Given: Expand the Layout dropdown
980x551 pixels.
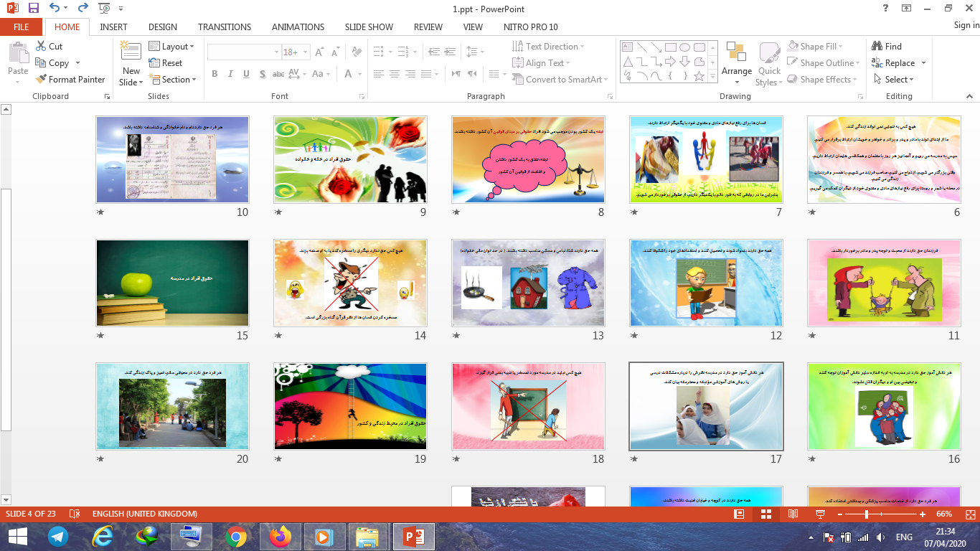Looking at the screenshot, I should tap(171, 46).
